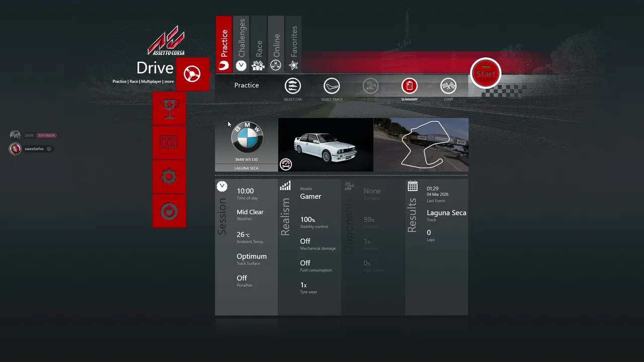Image resolution: width=644 pixels, height=362 pixels.
Task: Click the Summary clipboard step icon
Action: tap(410, 86)
